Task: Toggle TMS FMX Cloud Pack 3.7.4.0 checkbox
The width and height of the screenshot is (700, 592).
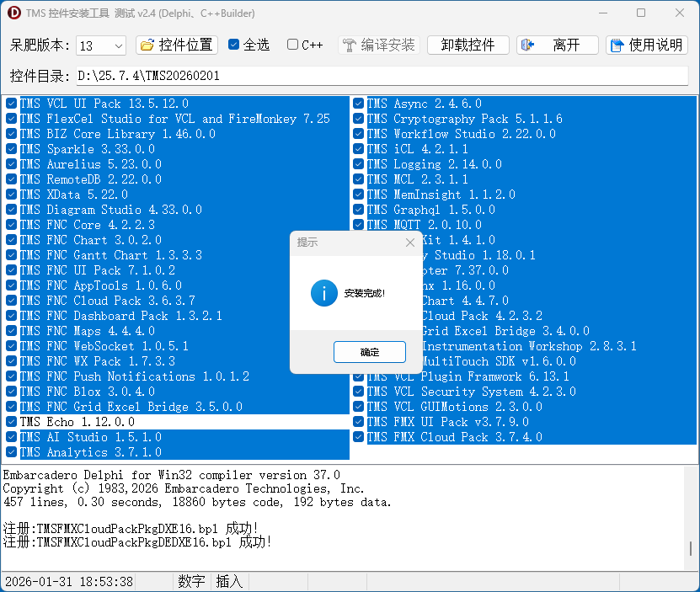Action: [x=359, y=437]
